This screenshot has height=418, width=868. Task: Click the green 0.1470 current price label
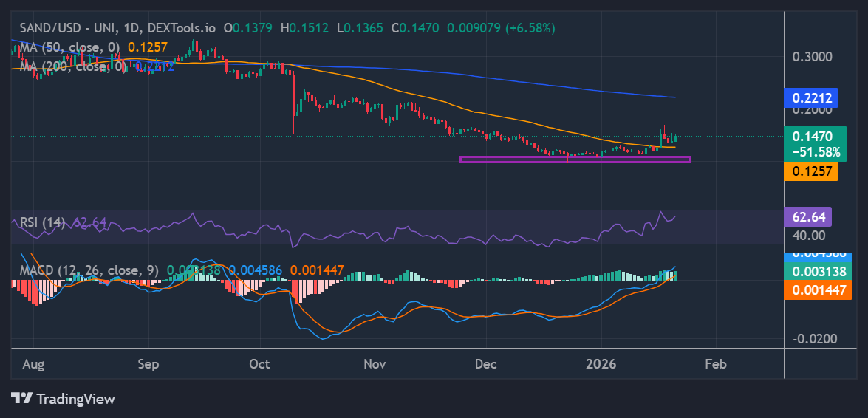812,137
